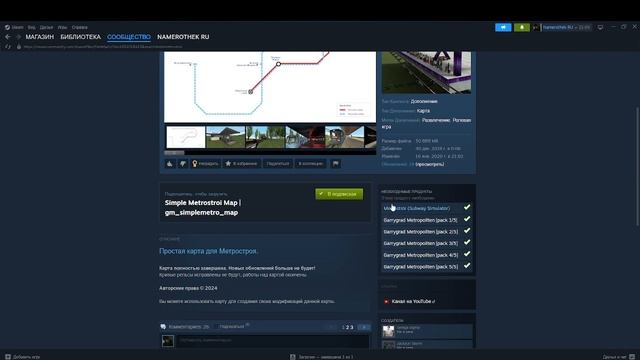Click checkmark beside Metrostroi Subway Simulator
Image resolution: width=640 pixels, height=360 pixels.
coord(467,207)
